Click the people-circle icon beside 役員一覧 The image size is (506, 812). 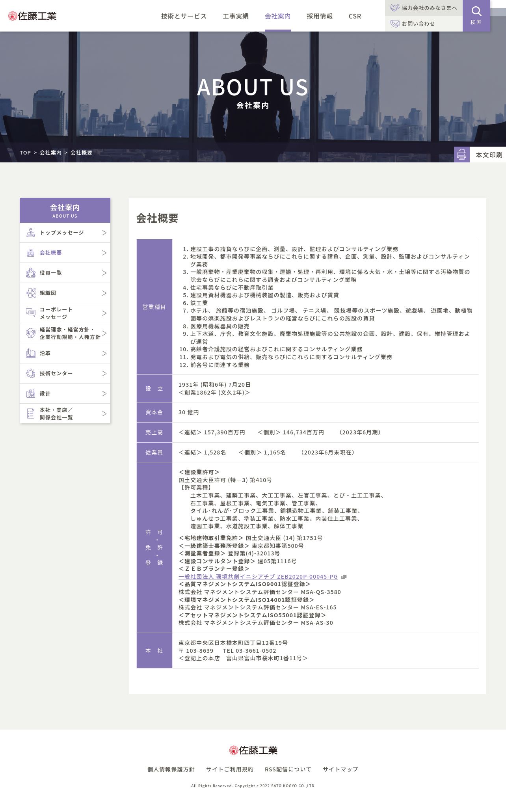[31, 273]
